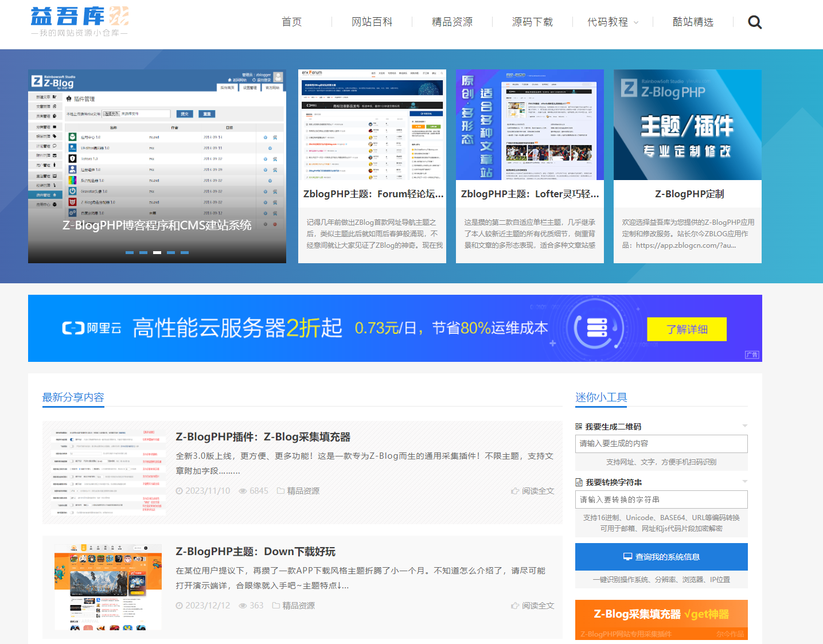This screenshot has height=644, width=823.
Task: Open the Forum轻论坛 theme thumbnail
Action: click(x=372, y=125)
